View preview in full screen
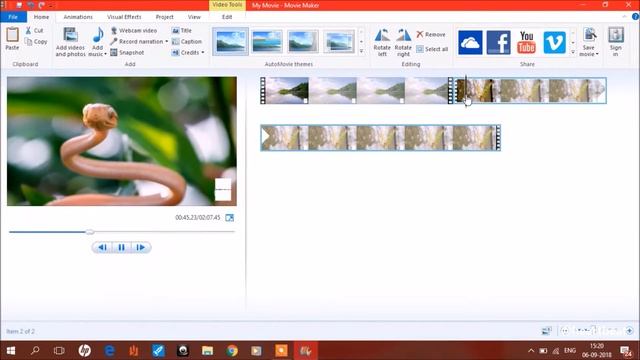 point(230,218)
